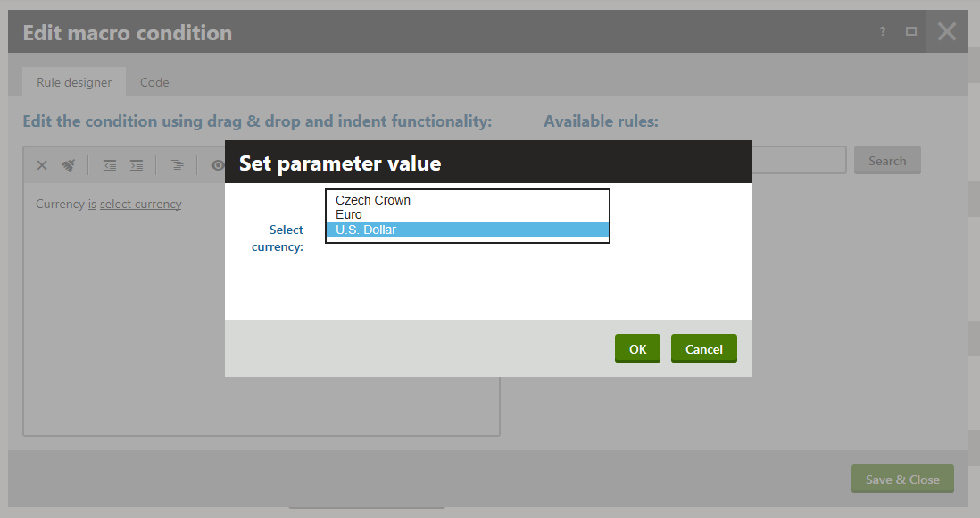Image resolution: width=980 pixels, height=518 pixels.
Task: Confirm with the OK button
Action: (637, 348)
